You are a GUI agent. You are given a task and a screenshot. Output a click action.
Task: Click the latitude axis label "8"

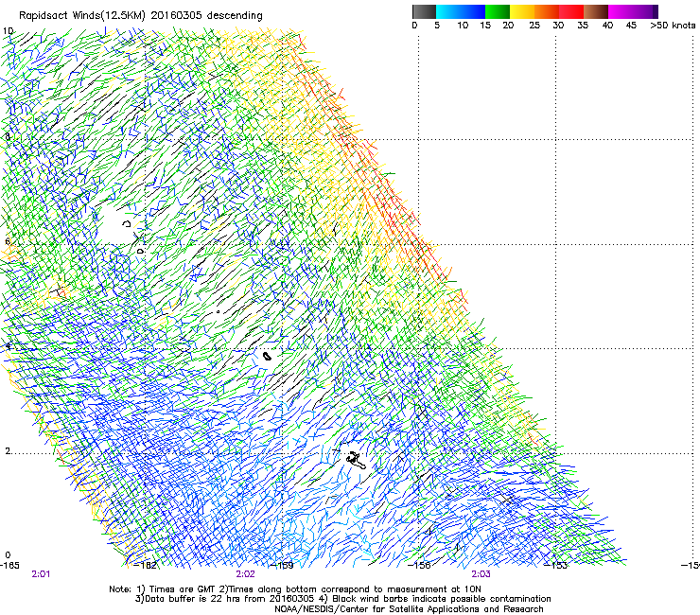8,136
